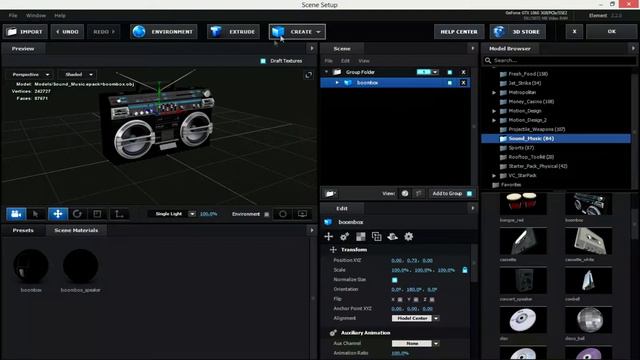This screenshot has width=640, height=360.
Task: Click the ENVIRONMENT button
Action: (x=164, y=32)
